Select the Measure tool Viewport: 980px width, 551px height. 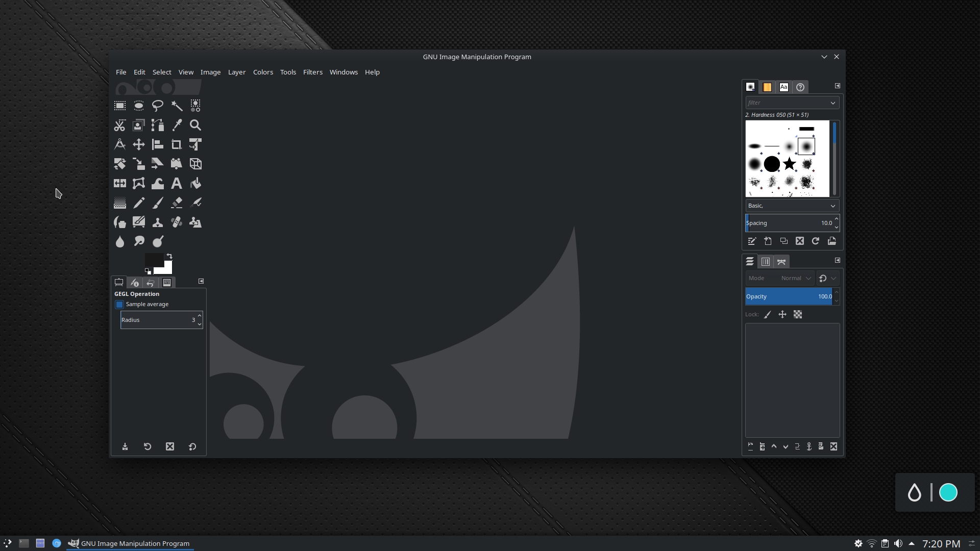click(120, 144)
